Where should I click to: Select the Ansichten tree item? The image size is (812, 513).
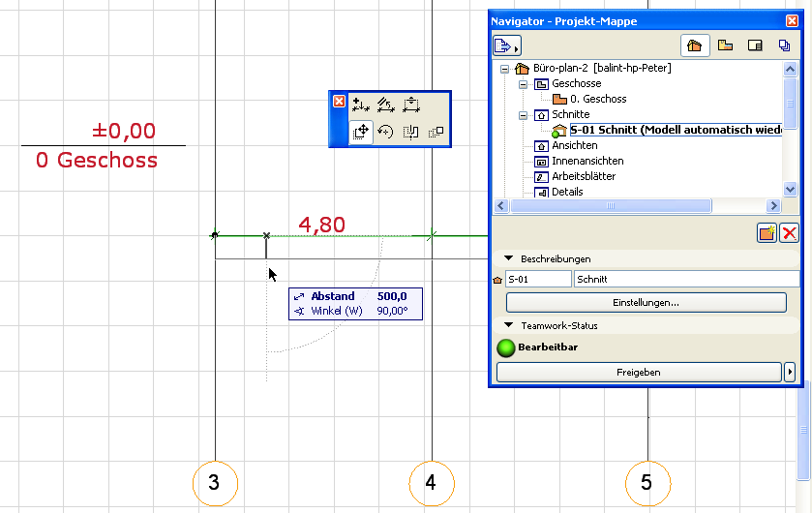[574, 145]
